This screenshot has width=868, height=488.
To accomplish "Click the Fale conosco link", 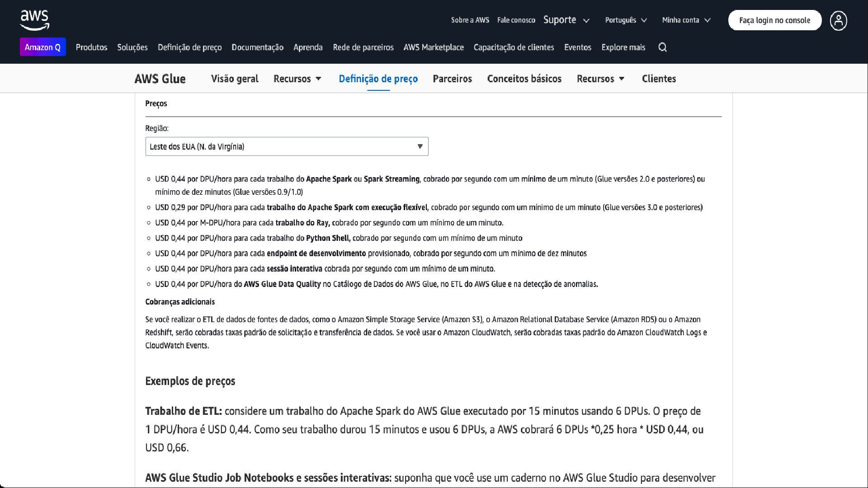I will tap(516, 20).
